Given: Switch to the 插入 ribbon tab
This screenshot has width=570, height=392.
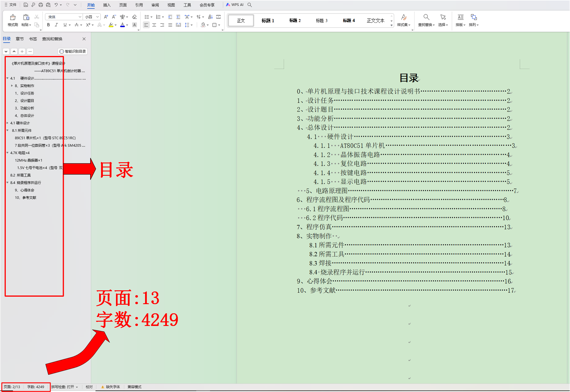Looking at the screenshot, I should click(107, 5).
